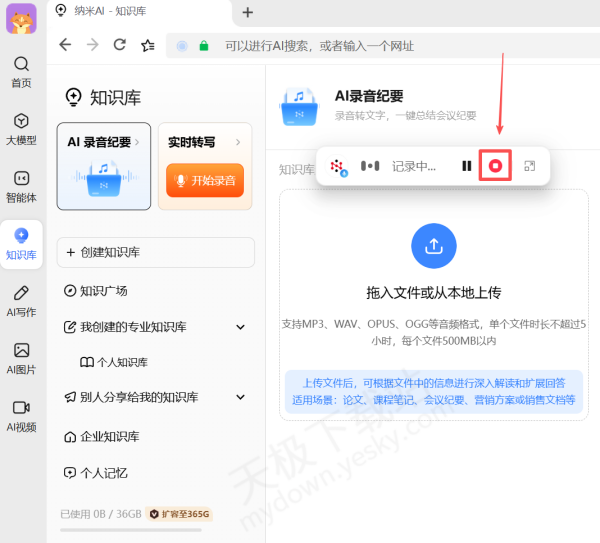Open 首页 in the left sidebar
Image resolution: width=600 pixels, height=543 pixels.
click(x=21, y=72)
